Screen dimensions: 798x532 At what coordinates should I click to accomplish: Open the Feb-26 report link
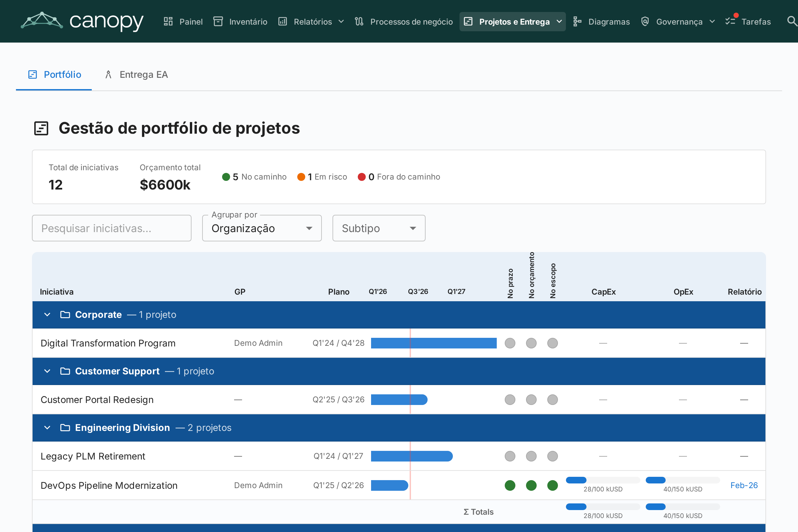coord(744,485)
